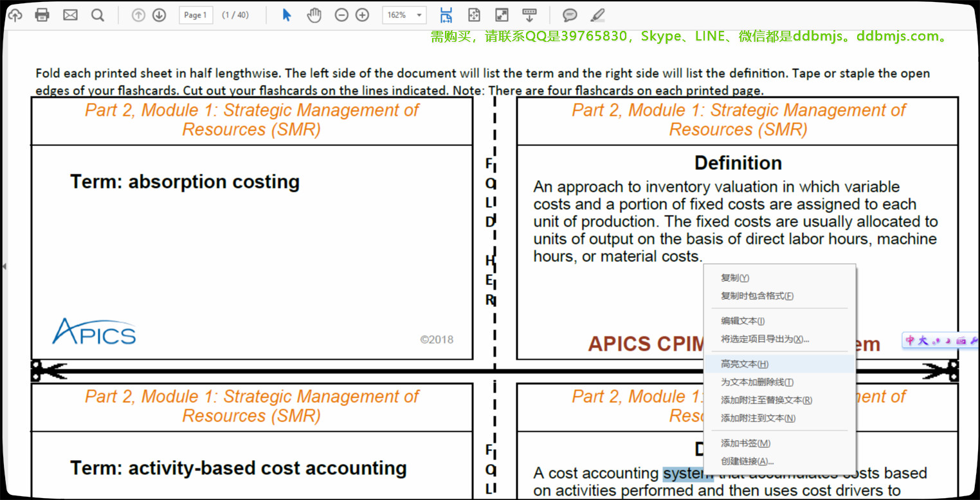Choose 复制 from the context menu
Viewport: 980px width, 500px height.
pyautogui.click(x=735, y=278)
